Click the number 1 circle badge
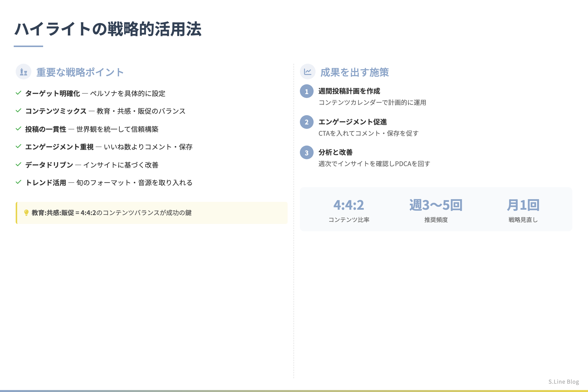 click(307, 91)
